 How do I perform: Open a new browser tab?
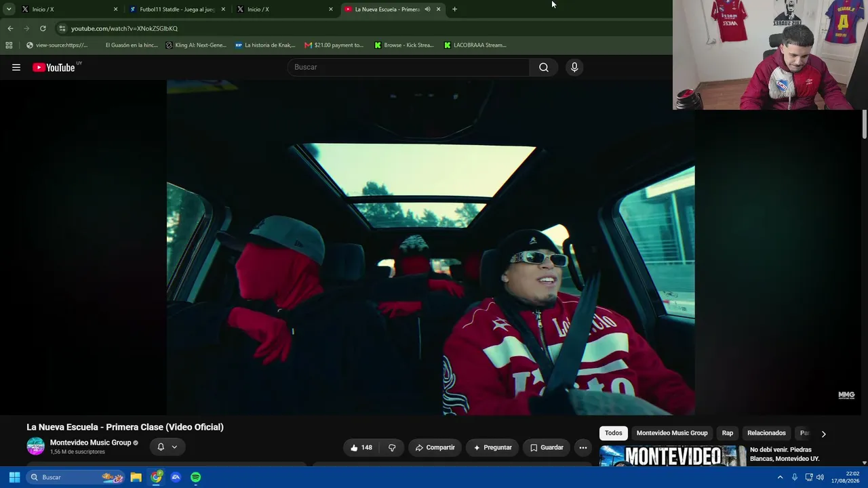point(454,9)
